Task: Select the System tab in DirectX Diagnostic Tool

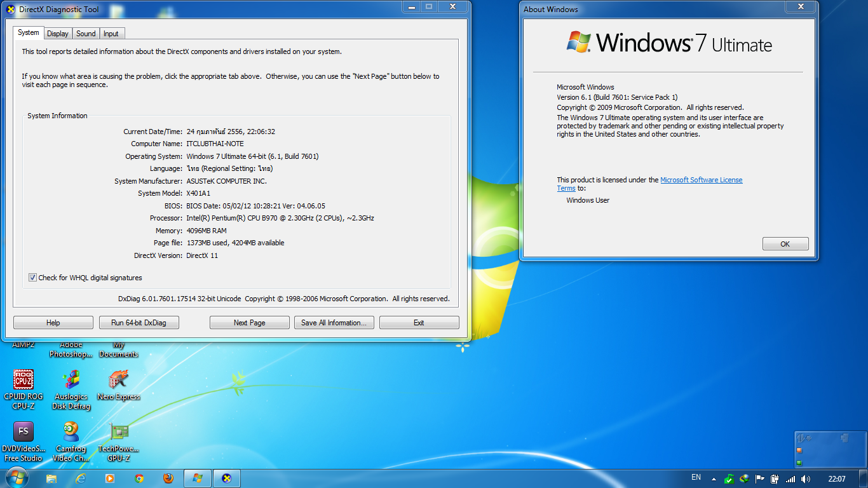Action: click(x=28, y=32)
